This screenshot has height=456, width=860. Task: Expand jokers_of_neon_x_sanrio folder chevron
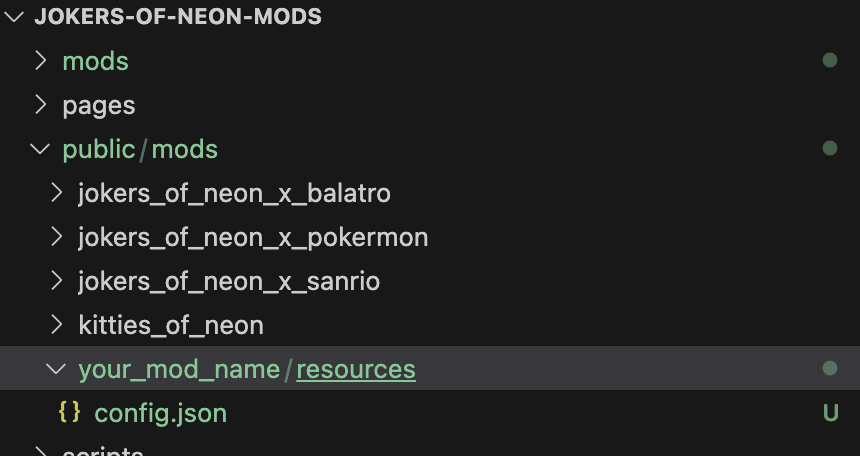[x=56, y=280]
